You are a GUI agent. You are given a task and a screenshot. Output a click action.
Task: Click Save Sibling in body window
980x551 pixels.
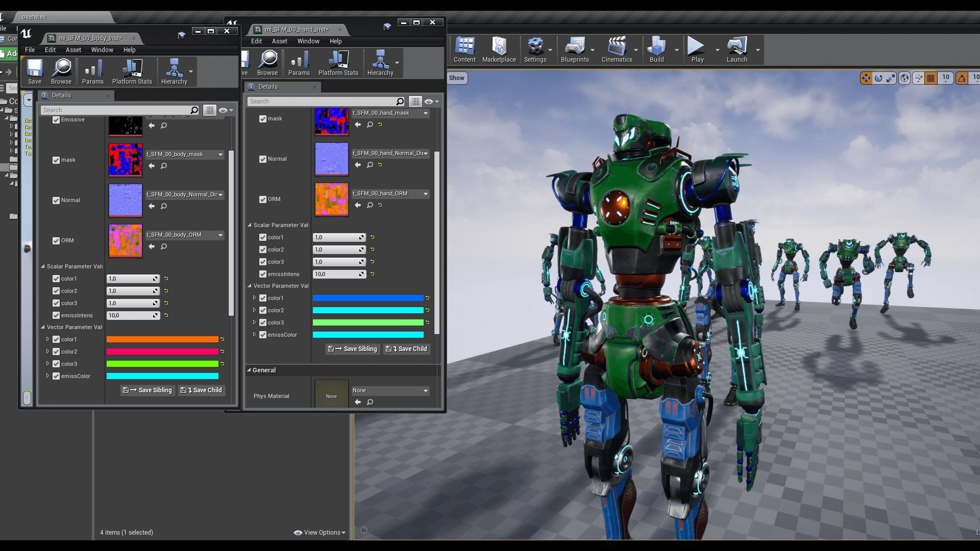click(x=147, y=390)
